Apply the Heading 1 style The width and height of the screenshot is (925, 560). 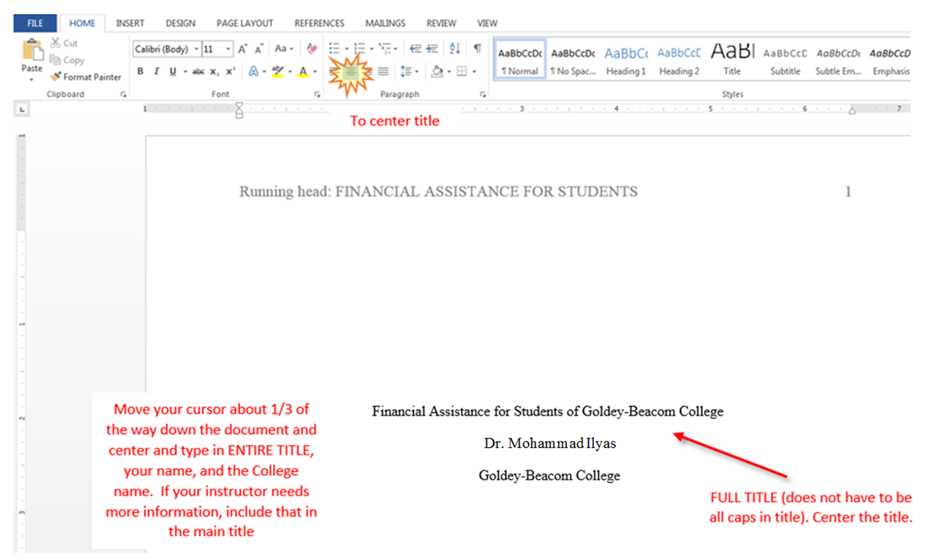[x=626, y=60]
